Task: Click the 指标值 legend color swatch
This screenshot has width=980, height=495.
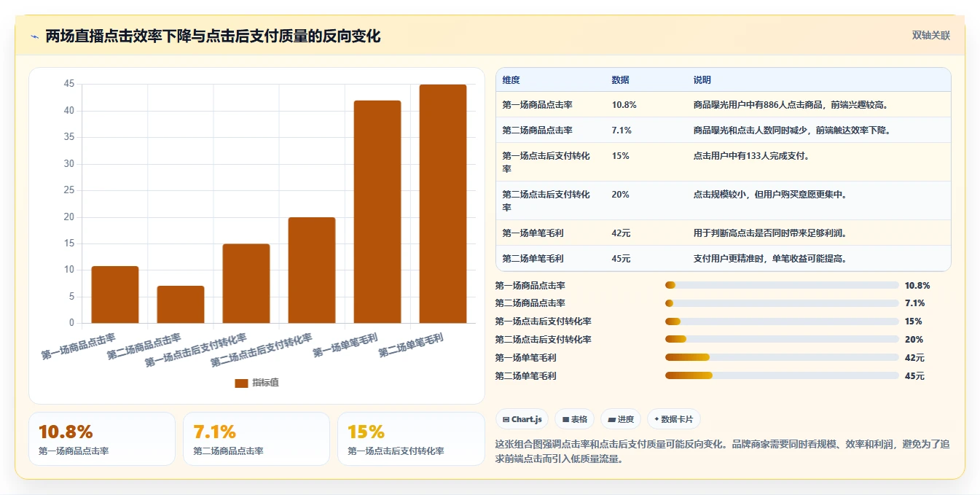Action: point(241,383)
